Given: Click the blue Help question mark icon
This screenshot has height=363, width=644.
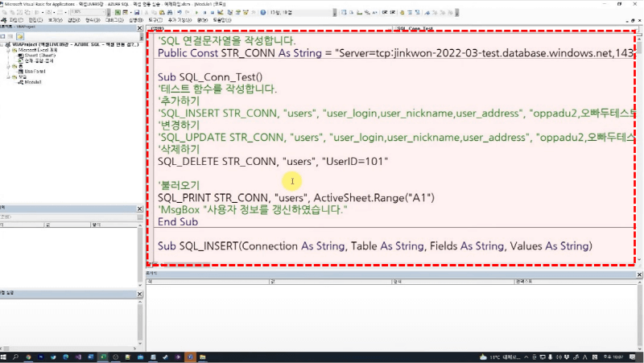Looking at the screenshot, I should tap(263, 12).
